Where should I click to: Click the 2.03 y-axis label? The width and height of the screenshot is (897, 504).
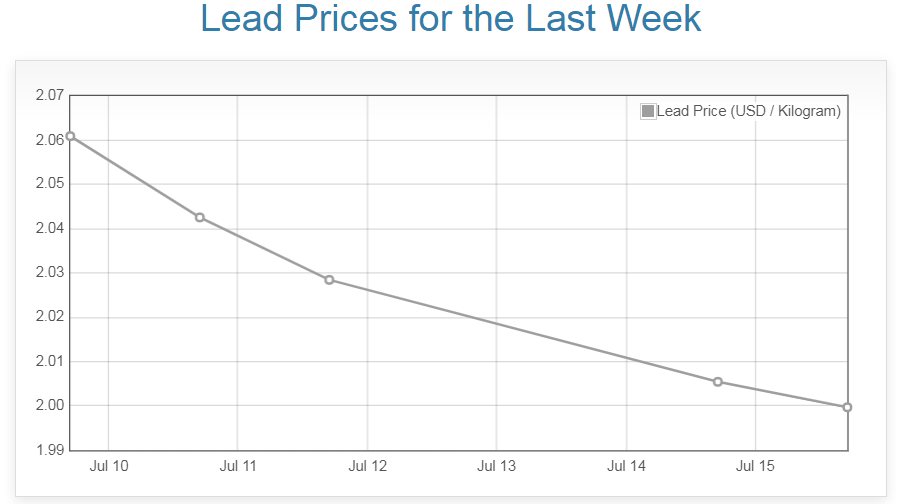click(49, 273)
